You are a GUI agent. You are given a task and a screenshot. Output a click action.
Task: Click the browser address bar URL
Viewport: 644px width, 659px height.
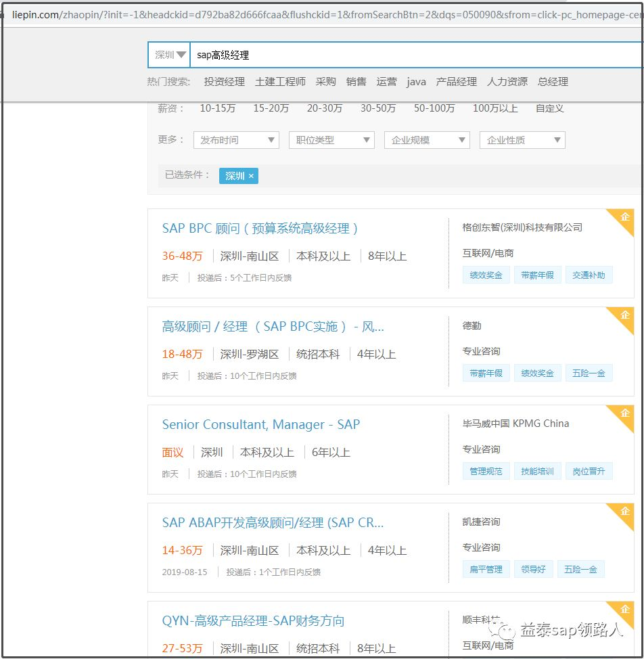327,15
